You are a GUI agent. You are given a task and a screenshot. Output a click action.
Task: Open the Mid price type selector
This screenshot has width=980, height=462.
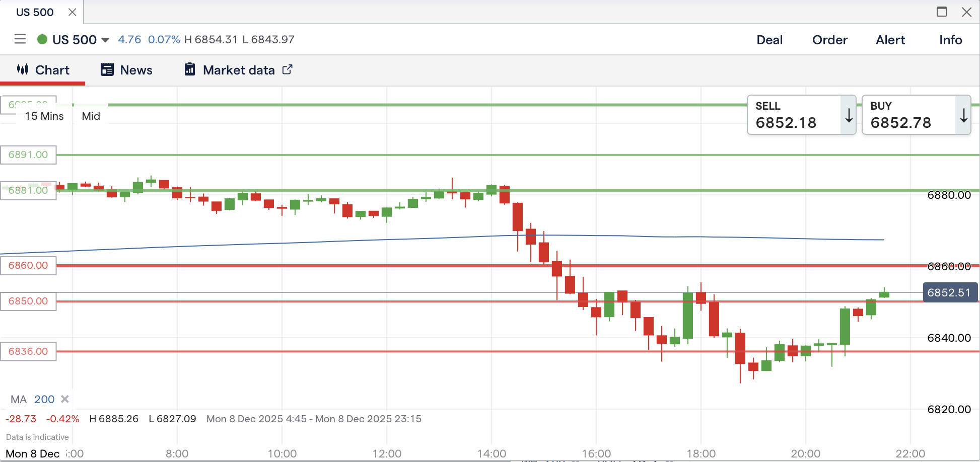[91, 116]
